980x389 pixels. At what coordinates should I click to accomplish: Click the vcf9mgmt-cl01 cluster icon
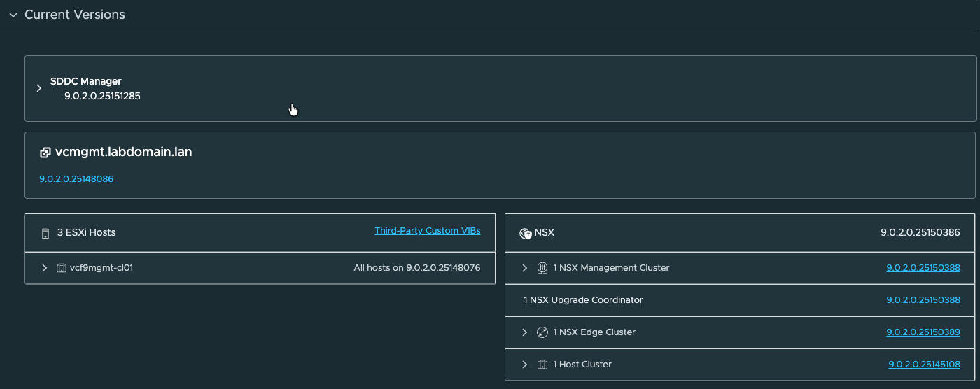[62, 268]
